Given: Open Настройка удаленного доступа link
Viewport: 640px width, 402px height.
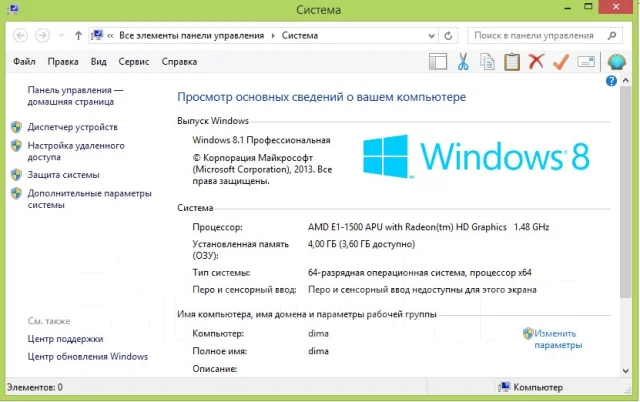Looking at the screenshot, I should click(76, 151).
